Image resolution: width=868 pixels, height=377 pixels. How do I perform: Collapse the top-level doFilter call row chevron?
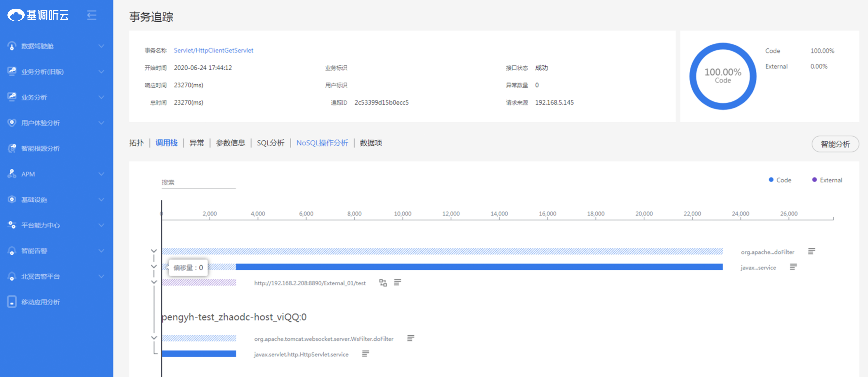(x=154, y=251)
